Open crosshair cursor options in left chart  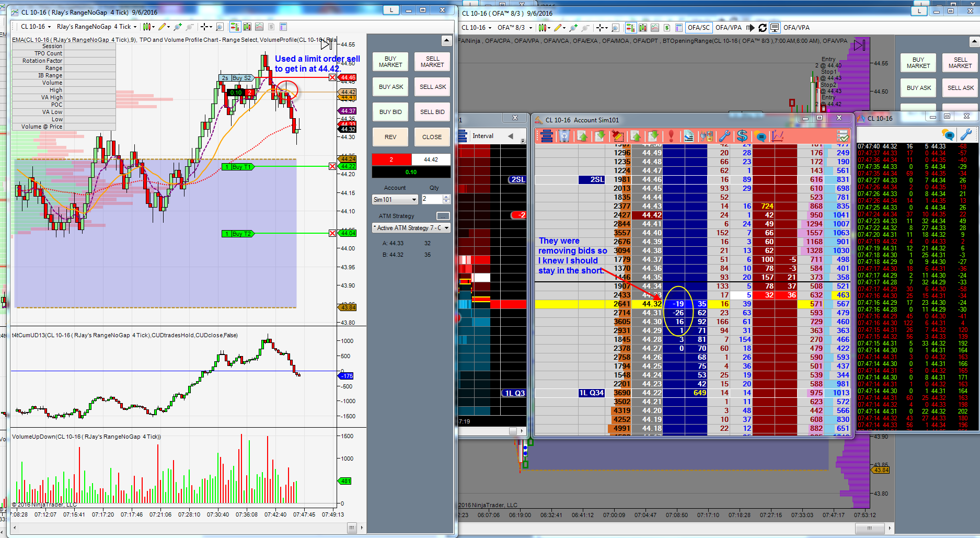tap(206, 27)
